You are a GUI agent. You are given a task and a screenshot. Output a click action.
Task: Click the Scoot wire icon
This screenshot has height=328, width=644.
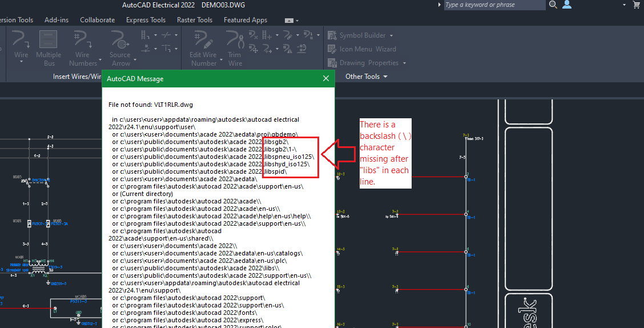pos(267,49)
